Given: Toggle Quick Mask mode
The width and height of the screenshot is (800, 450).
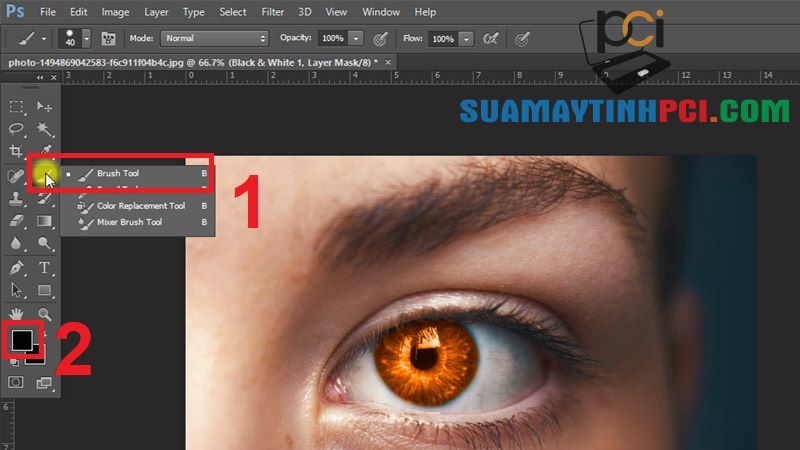Looking at the screenshot, I should point(16,382).
